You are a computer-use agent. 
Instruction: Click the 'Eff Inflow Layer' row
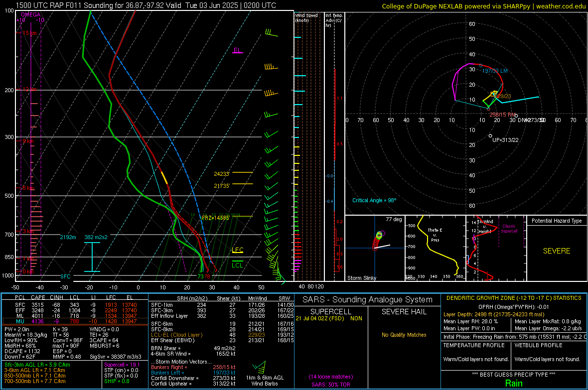coord(222,316)
